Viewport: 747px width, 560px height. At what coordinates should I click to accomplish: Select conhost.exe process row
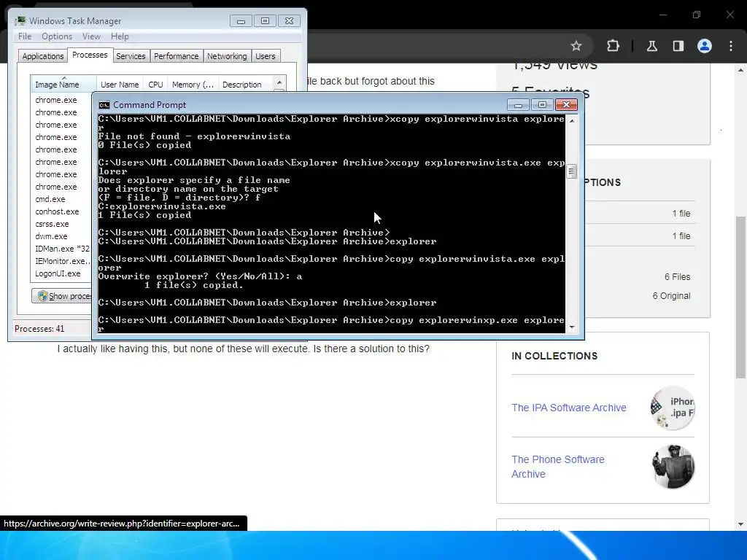(x=61, y=211)
